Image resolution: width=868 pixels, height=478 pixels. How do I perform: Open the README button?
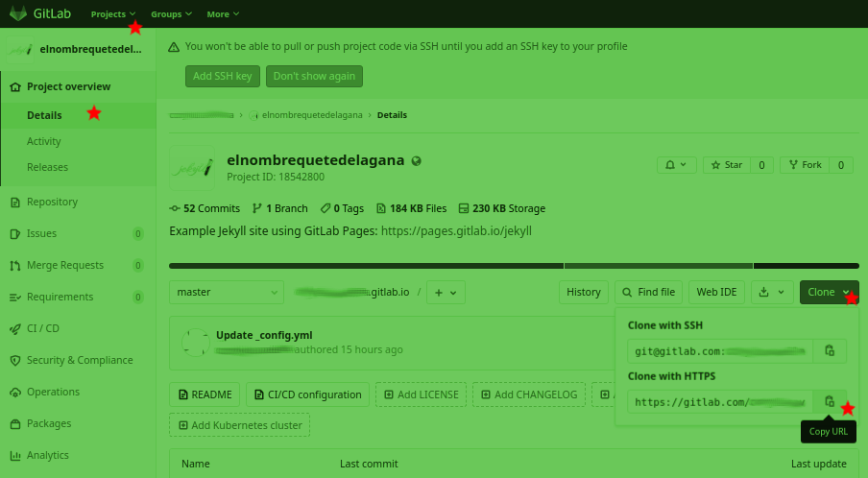coord(205,394)
